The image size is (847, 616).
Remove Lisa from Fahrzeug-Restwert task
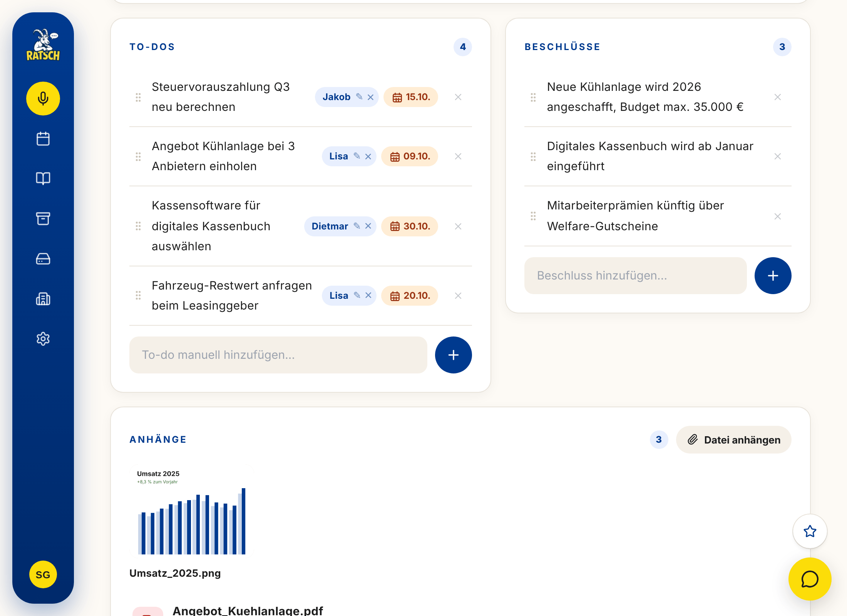point(368,295)
